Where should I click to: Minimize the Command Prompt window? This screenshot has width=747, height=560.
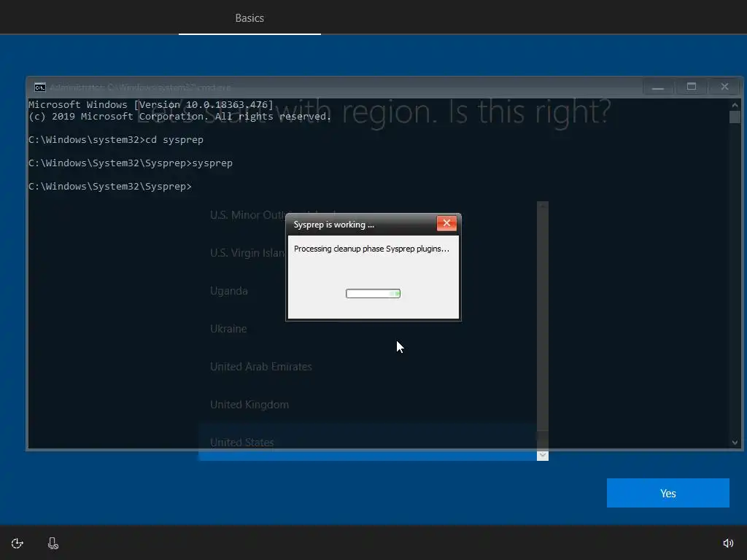[x=658, y=87]
